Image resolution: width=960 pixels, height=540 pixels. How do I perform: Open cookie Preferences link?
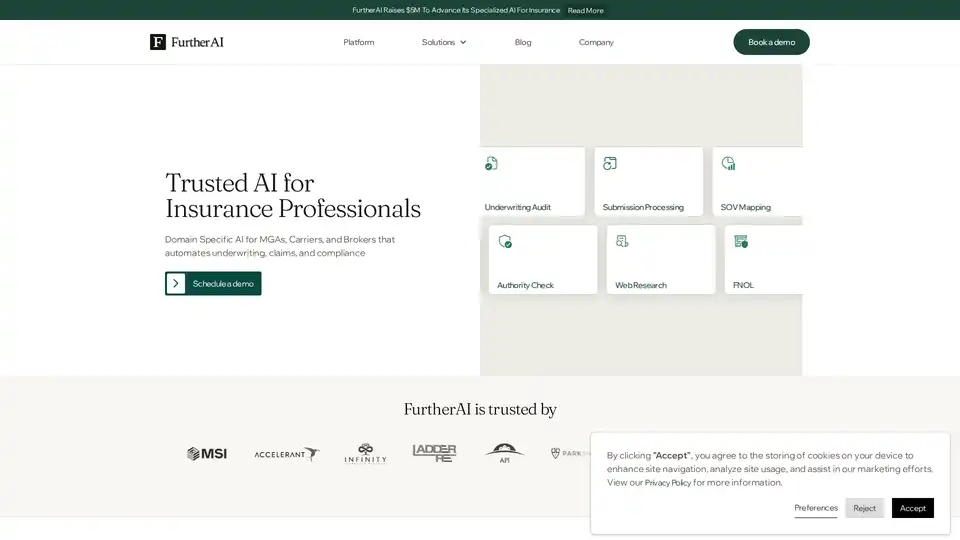[816, 508]
